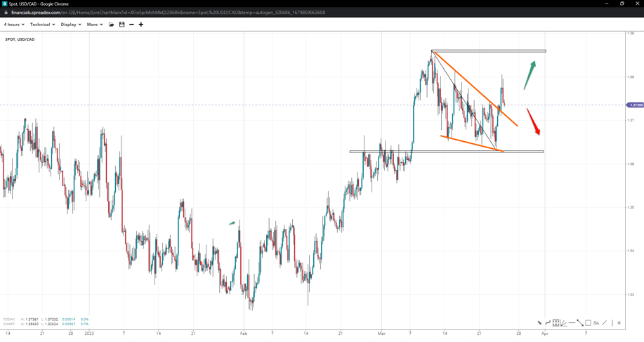
Task: Zoom in with the plus icon
Action: (141, 25)
